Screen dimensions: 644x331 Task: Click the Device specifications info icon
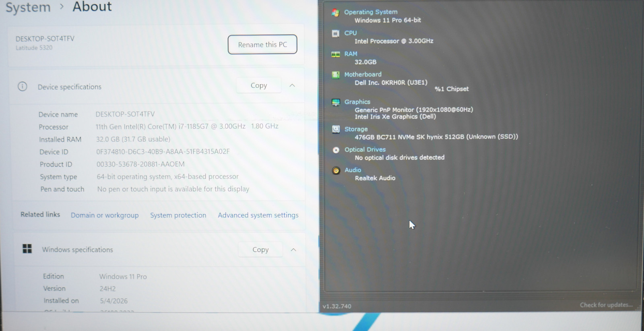tap(23, 87)
